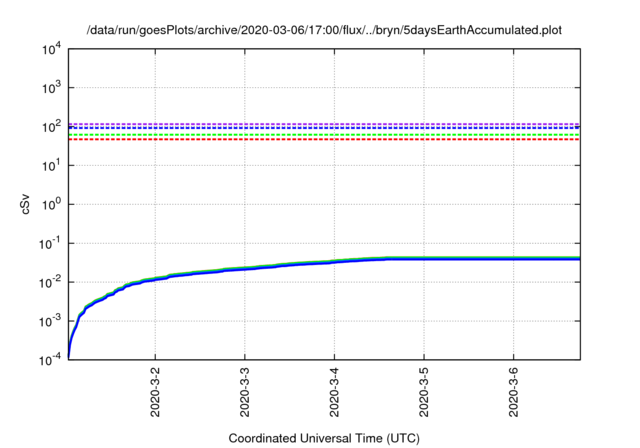Click the cSv y-axis label
Image resolution: width=640 pixels, height=448 pixels.
25,204
